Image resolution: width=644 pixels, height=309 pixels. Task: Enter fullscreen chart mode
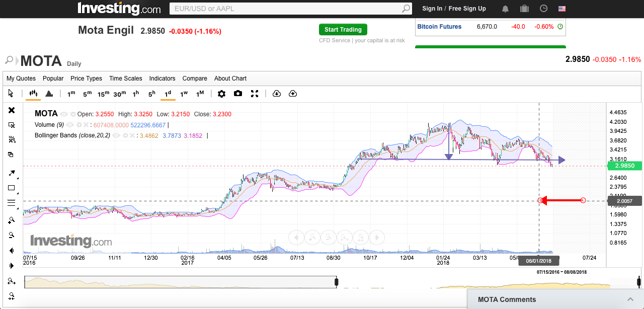[x=255, y=94]
